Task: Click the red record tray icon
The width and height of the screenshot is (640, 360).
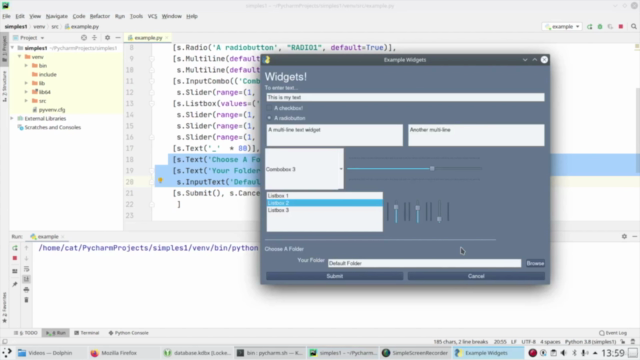Action: coord(533,353)
